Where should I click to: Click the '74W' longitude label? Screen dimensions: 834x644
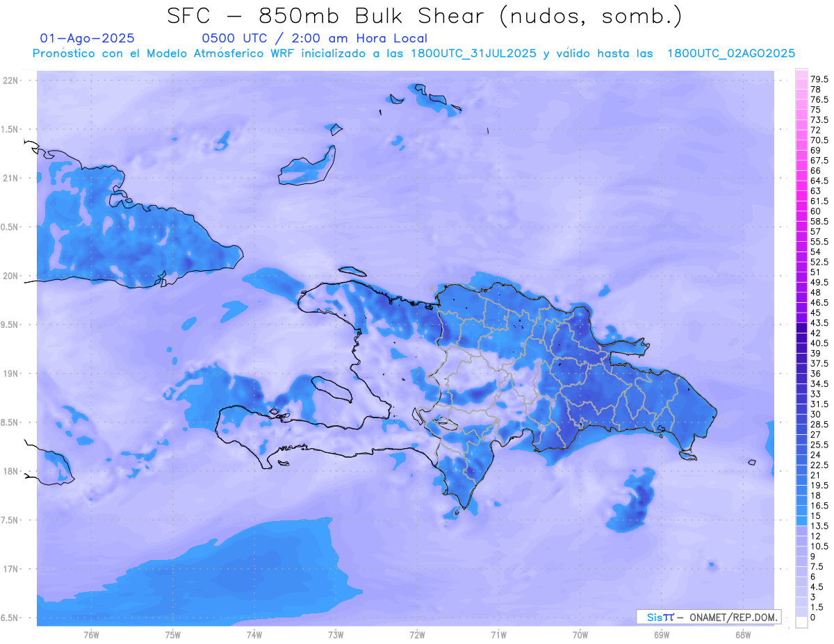tap(254, 635)
